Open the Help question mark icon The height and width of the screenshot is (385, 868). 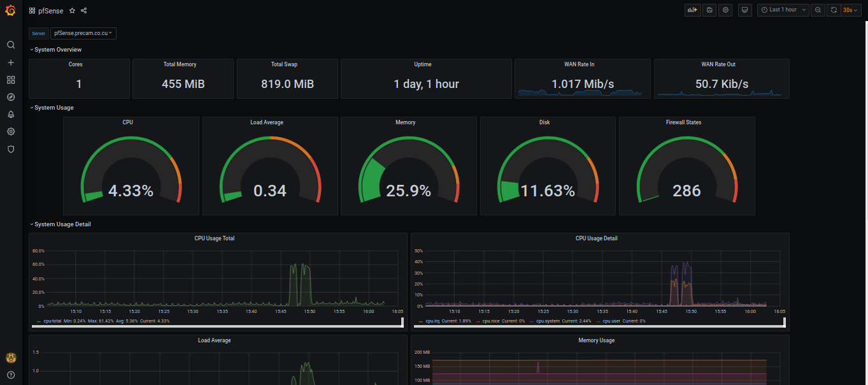[11, 375]
